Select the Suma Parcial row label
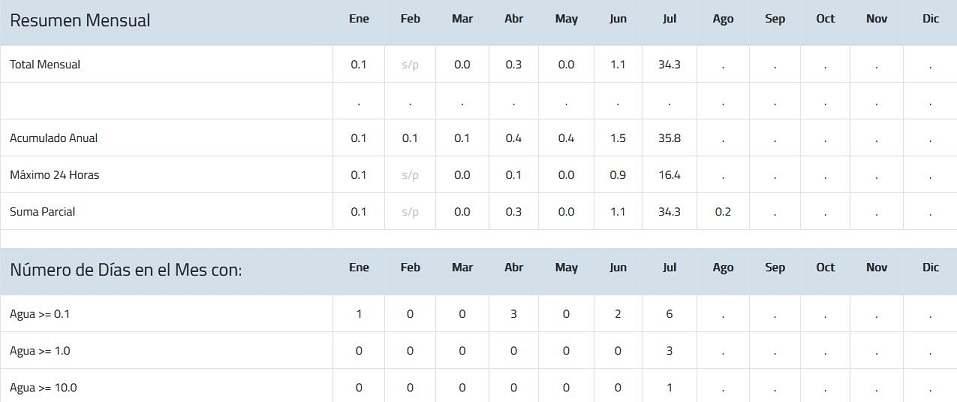The width and height of the screenshot is (957, 402). [x=43, y=212]
